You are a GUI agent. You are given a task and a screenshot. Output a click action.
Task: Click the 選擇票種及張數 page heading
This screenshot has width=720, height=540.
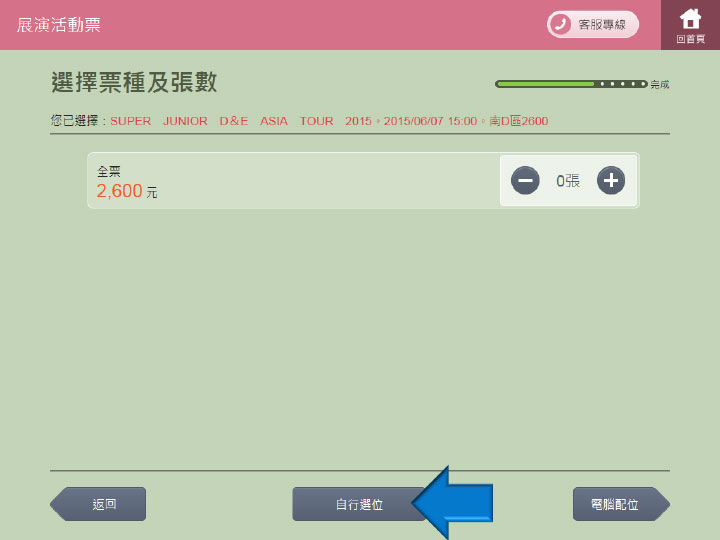(x=133, y=82)
